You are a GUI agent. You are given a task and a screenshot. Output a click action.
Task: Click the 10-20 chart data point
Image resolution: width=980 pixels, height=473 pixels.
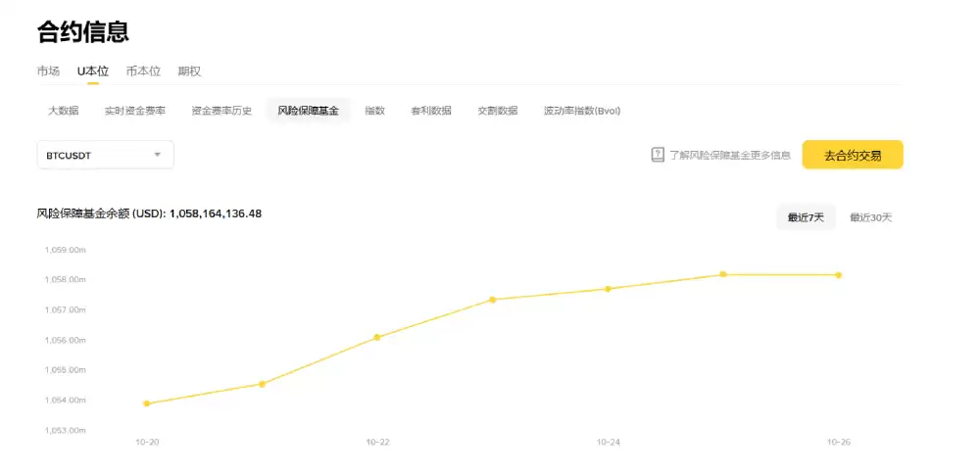coord(147,403)
